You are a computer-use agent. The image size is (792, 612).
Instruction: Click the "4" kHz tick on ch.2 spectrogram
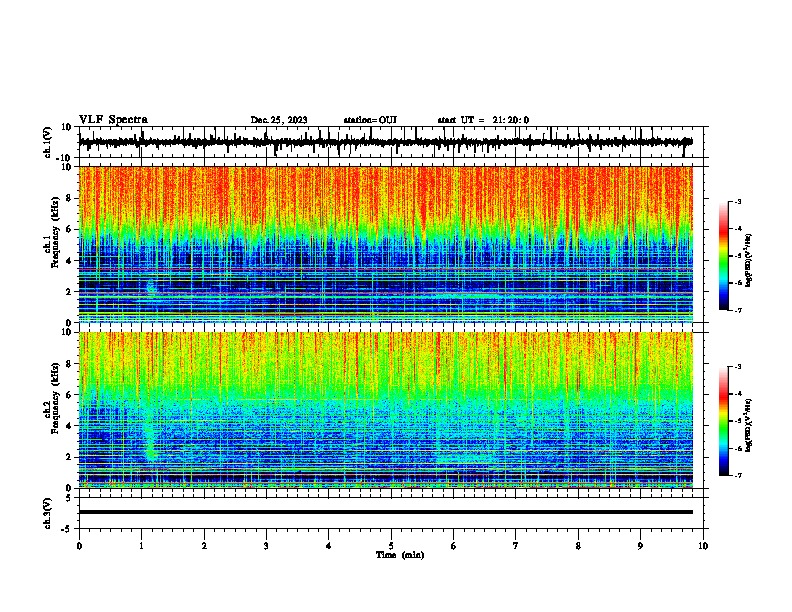point(69,426)
